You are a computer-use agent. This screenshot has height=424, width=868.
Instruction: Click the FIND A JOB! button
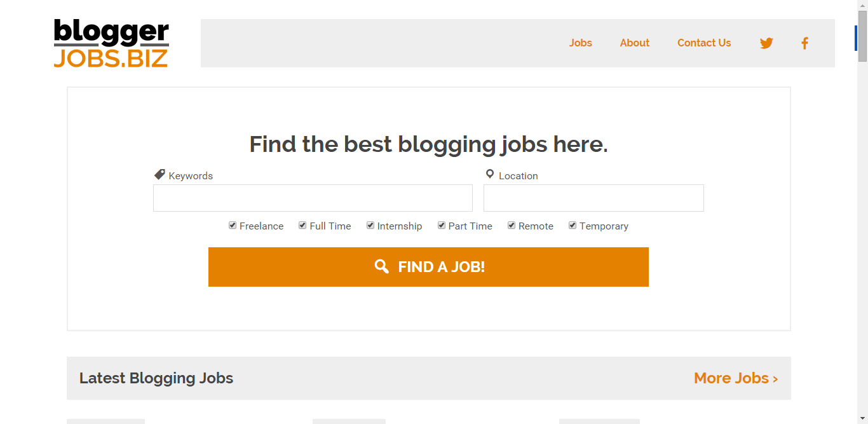tap(428, 267)
